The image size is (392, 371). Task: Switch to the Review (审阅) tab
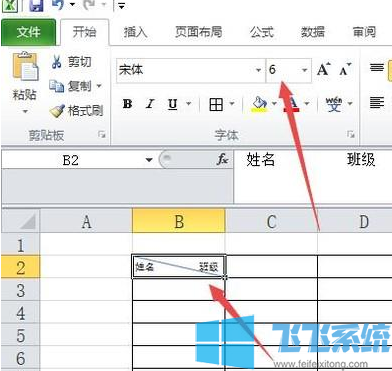(364, 32)
